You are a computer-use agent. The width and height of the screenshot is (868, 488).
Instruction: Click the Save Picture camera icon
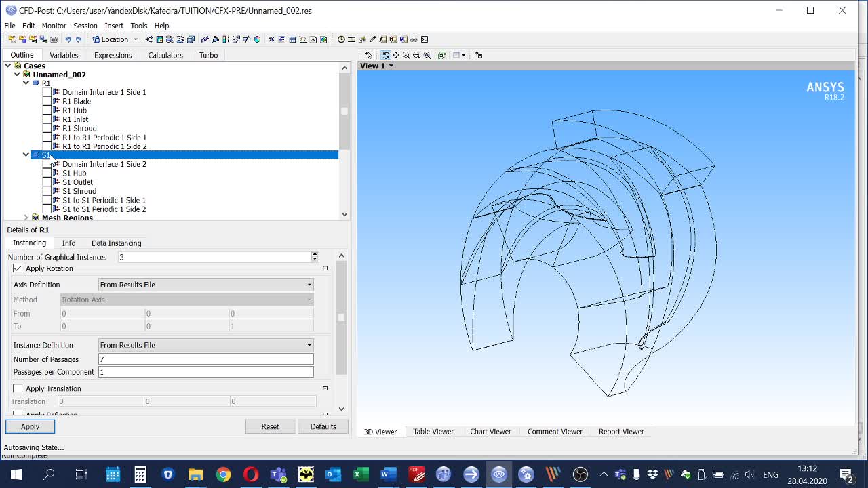coord(54,39)
